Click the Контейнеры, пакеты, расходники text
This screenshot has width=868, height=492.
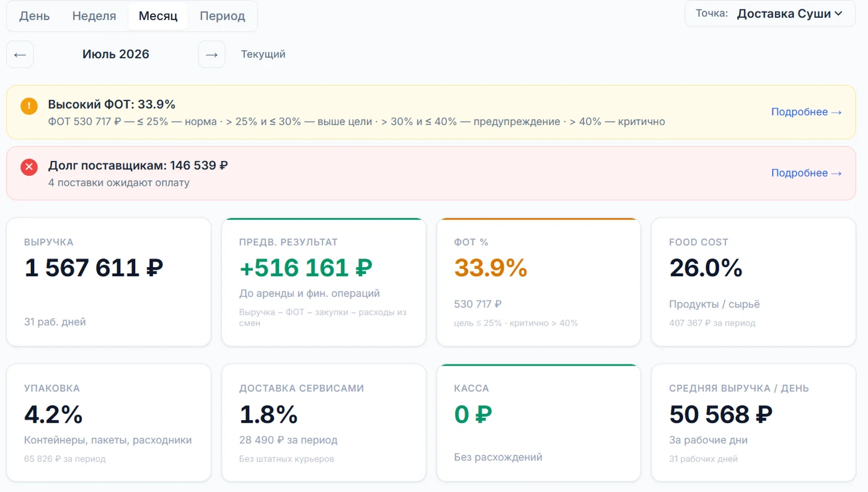point(108,441)
